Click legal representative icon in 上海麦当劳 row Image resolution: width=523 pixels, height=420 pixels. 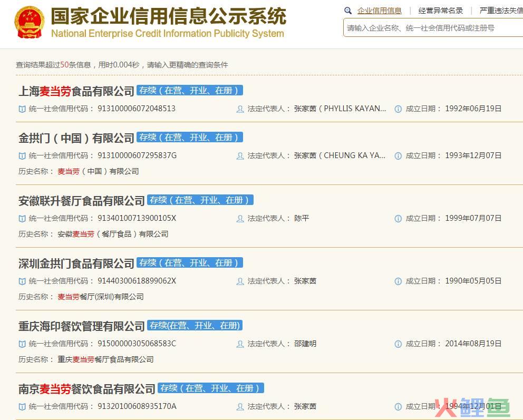tap(240, 109)
